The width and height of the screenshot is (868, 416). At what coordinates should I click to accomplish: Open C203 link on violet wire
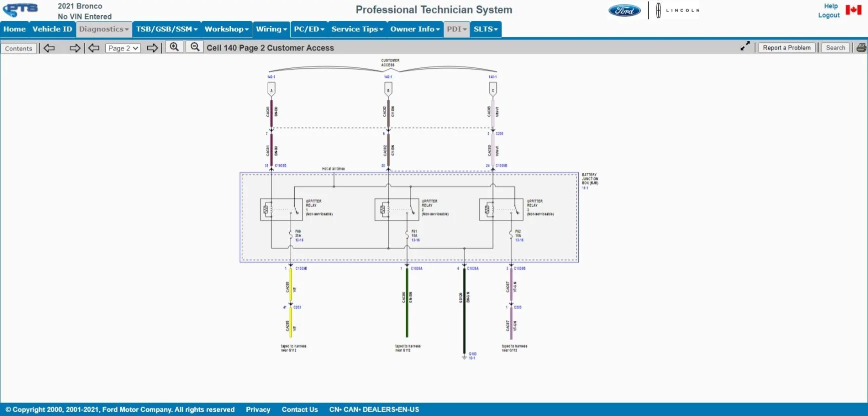(518, 307)
